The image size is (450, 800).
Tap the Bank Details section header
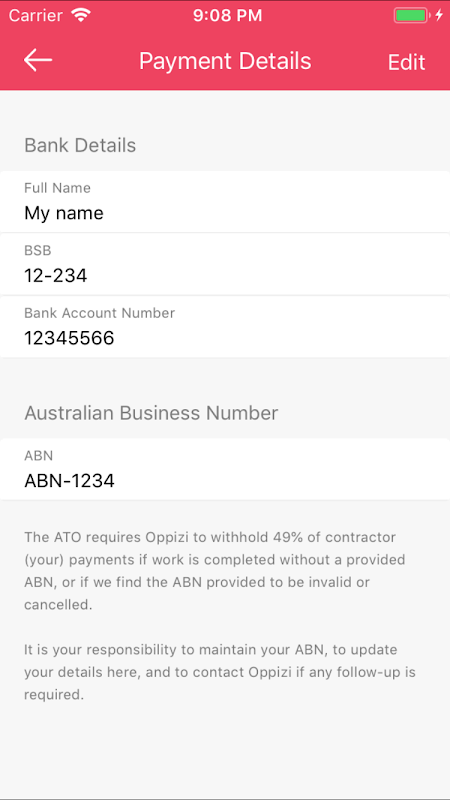tap(80, 145)
